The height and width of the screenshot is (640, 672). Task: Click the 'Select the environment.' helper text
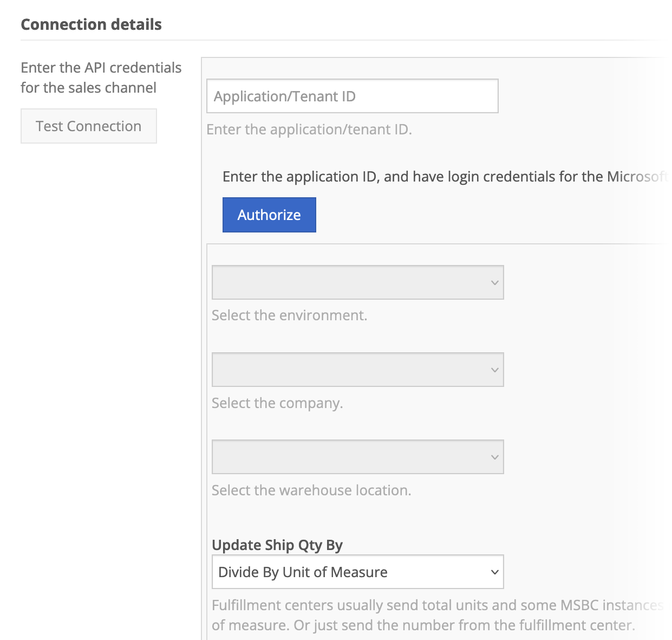289,315
